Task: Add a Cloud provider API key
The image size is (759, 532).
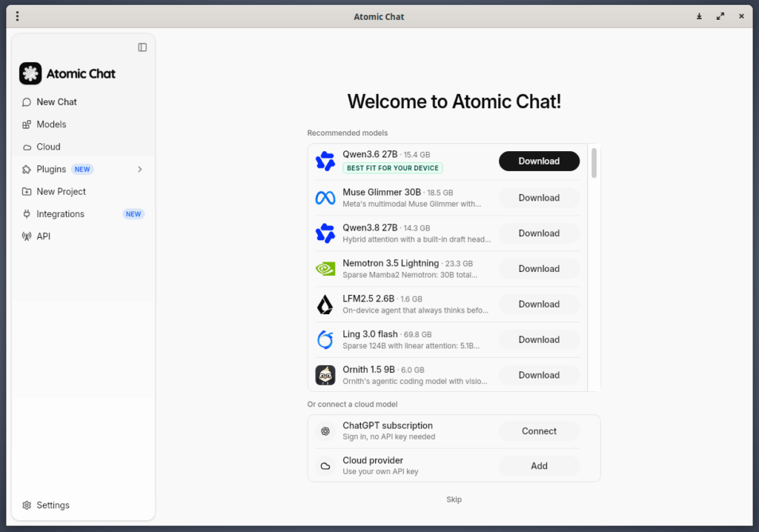Action: (539, 466)
